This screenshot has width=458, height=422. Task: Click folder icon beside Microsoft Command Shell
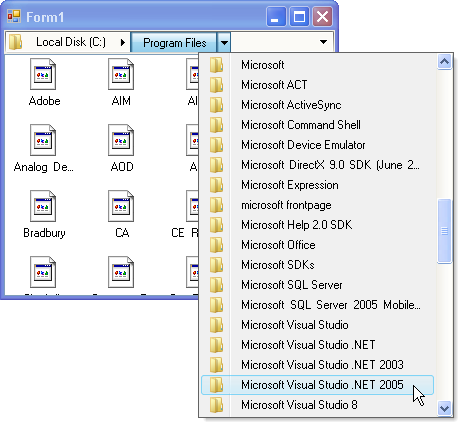[x=217, y=125]
